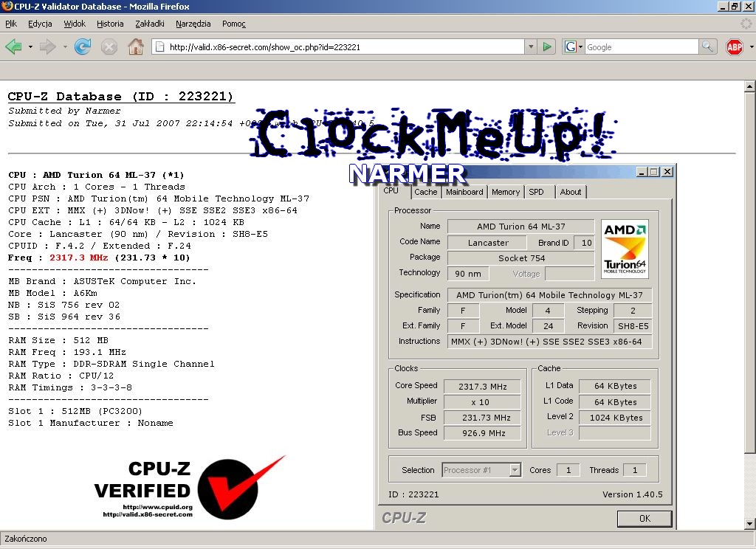Open the Zakładki menu
Screen dimensions: 756x549
tap(150, 24)
